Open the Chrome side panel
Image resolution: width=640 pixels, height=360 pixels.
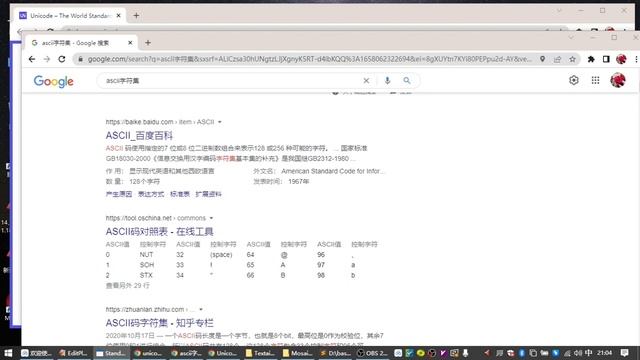click(x=606, y=59)
